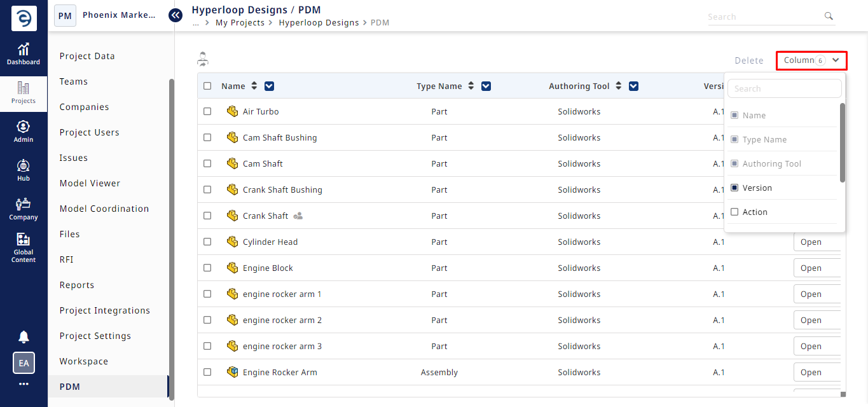868x407 pixels.
Task: Click the search magnifier icon
Action: point(829,17)
